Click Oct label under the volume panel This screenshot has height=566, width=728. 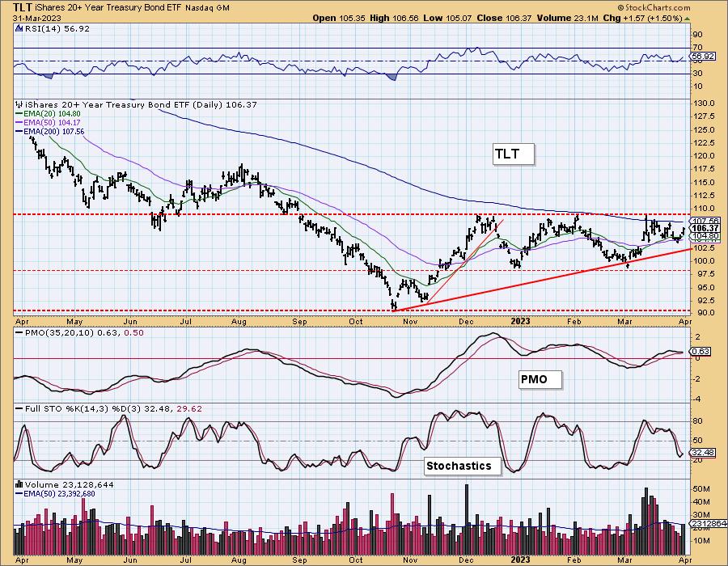(356, 560)
